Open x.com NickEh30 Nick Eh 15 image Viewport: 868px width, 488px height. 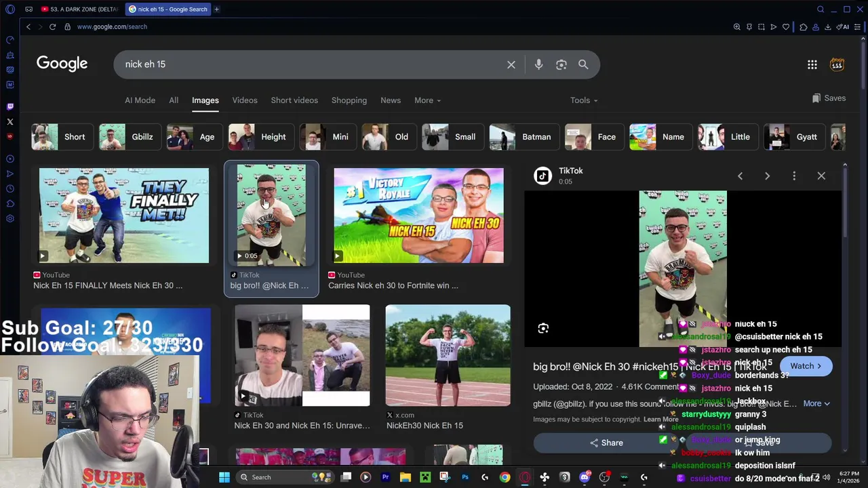click(x=448, y=355)
